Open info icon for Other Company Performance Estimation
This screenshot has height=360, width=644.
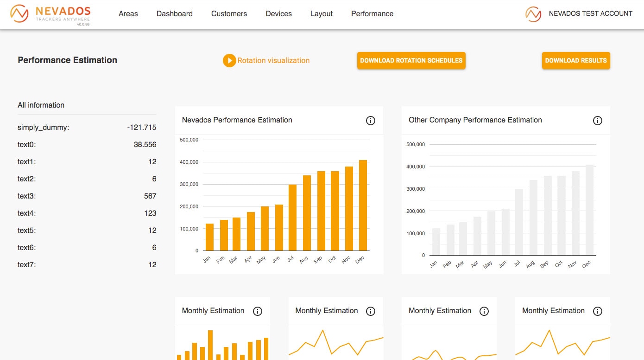tap(598, 121)
